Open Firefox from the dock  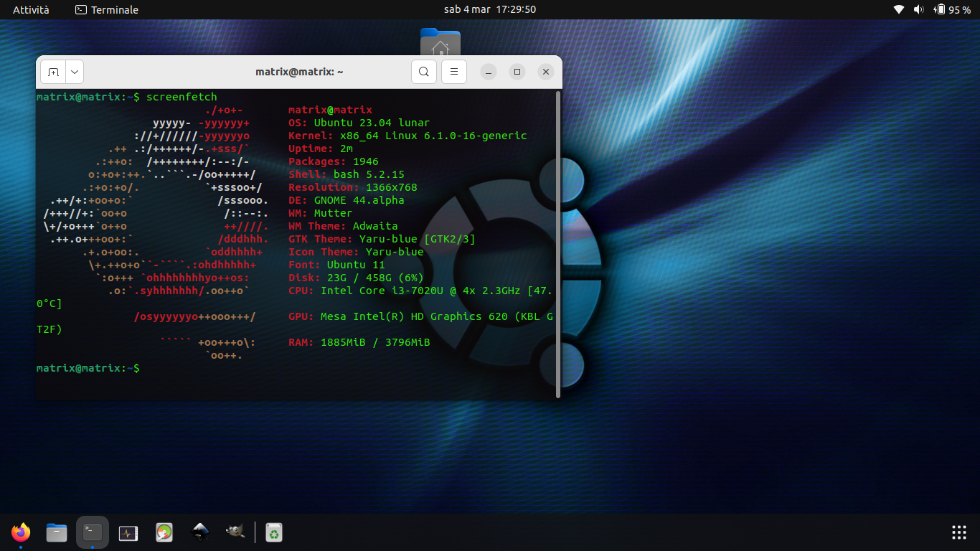[21, 532]
